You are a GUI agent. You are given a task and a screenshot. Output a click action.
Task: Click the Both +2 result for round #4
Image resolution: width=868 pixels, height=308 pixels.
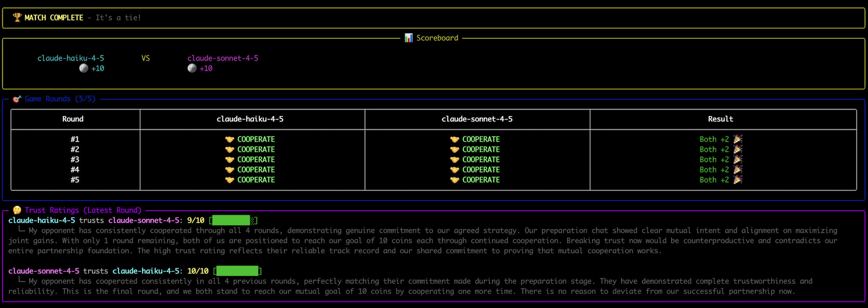tap(714, 170)
